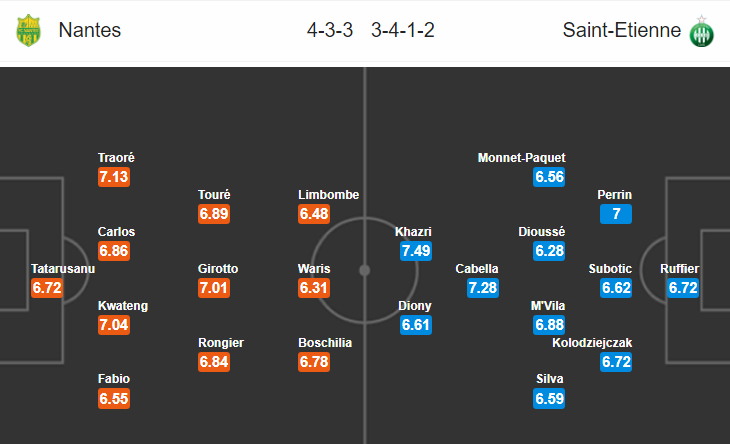Click Ruffier's 6.72 rating badge
Screen dimensions: 730x444
point(683,288)
